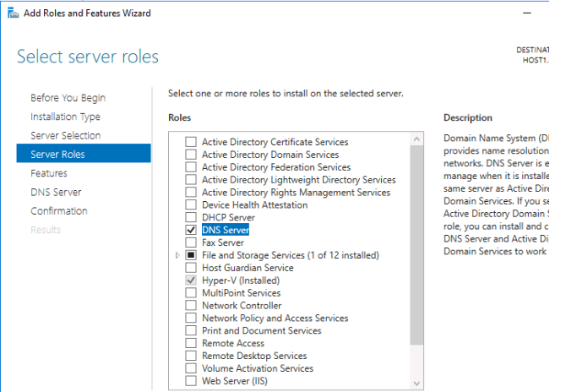This screenshot has width=566, height=392.
Task: Tick Active Directory Federation Services checkbox
Action: point(191,167)
